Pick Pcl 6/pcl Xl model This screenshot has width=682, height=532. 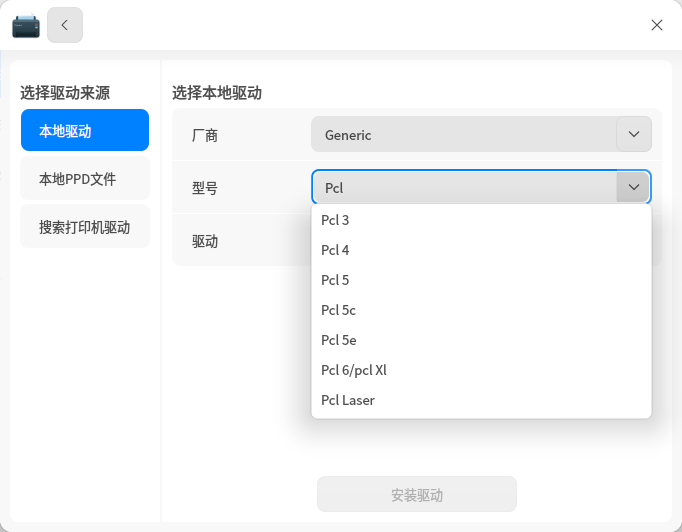[354, 370]
